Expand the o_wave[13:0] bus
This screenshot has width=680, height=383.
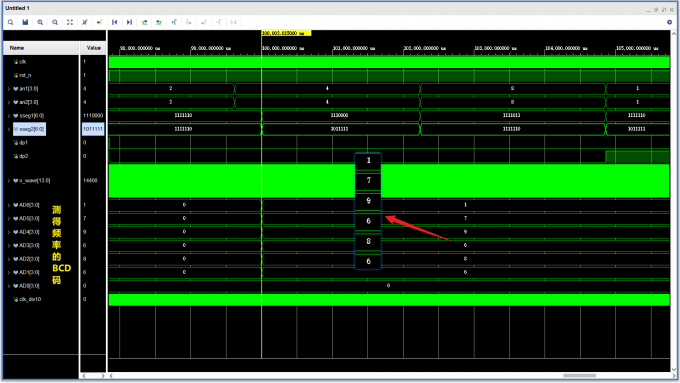pos(9,180)
